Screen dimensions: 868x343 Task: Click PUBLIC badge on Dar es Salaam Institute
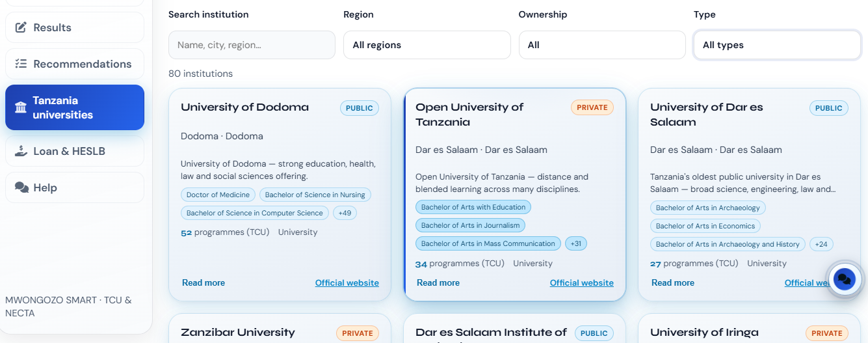pos(594,333)
